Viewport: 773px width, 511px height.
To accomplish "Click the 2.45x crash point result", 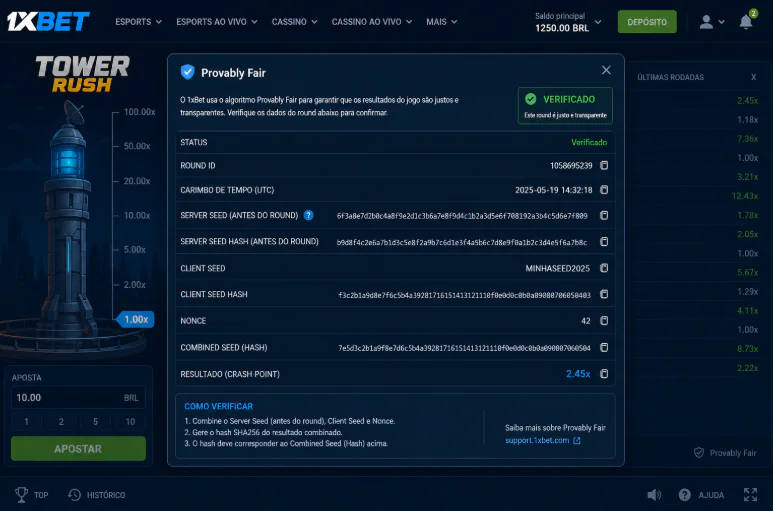I will [578, 374].
